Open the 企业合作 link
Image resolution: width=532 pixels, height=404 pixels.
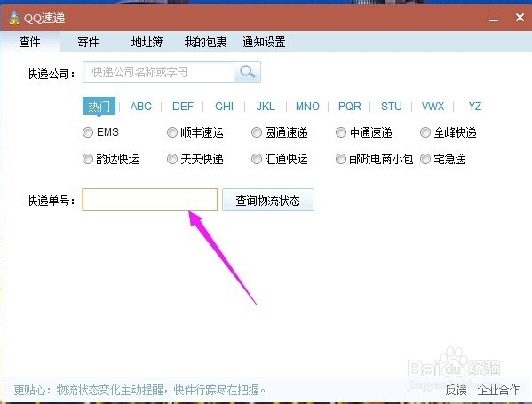pyautogui.click(x=498, y=390)
